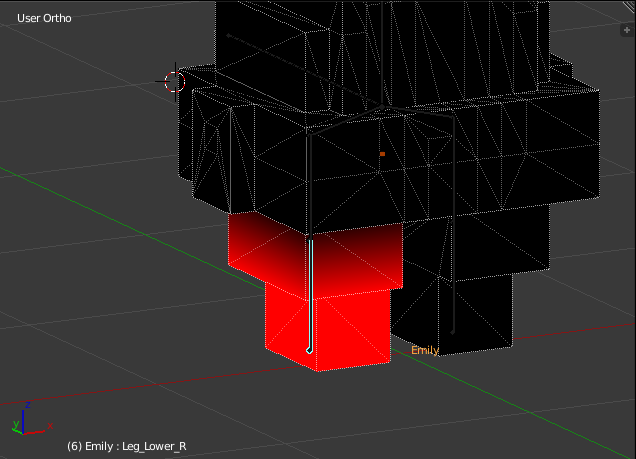636x459 pixels.
Task: Click the (6) Emily : Leg_Lower_R info text
Action: coord(127,446)
